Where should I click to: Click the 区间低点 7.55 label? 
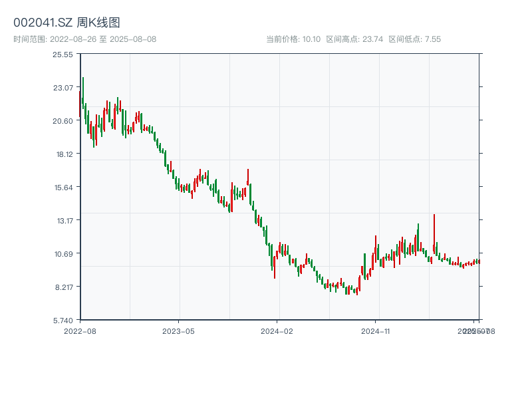click(x=414, y=39)
